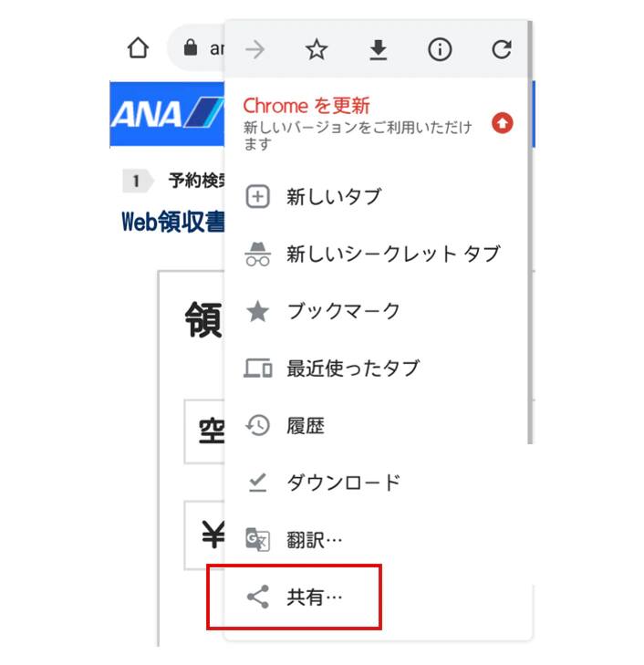
Task: Tap the home icon in browser bar
Action: click(x=138, y=47)
